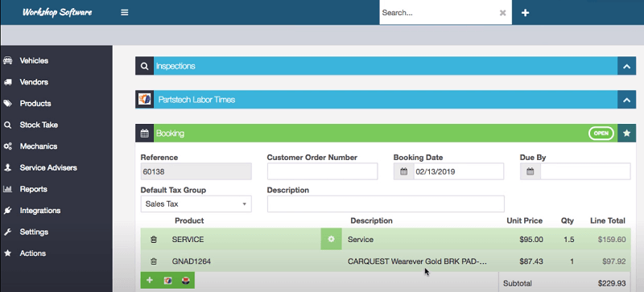The height and width of the screenshot is (292, 644).
Task: Click the Workshop Software logo
Action: point(57,12)
